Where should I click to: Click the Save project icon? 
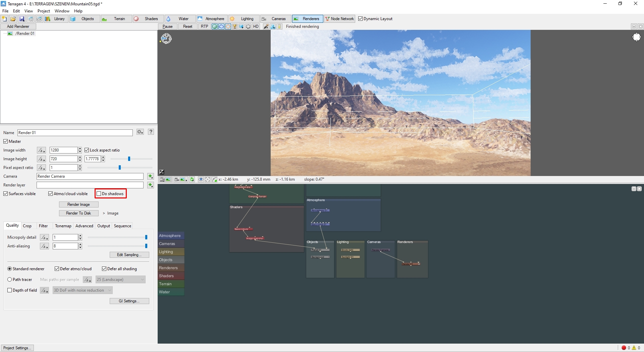(x=22, y=19)
